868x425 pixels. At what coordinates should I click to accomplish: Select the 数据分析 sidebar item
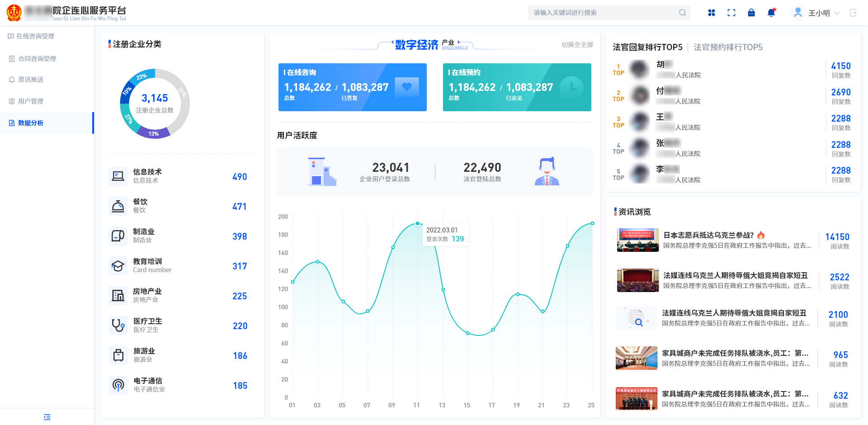pyautogui.click(x=31, y=123)
